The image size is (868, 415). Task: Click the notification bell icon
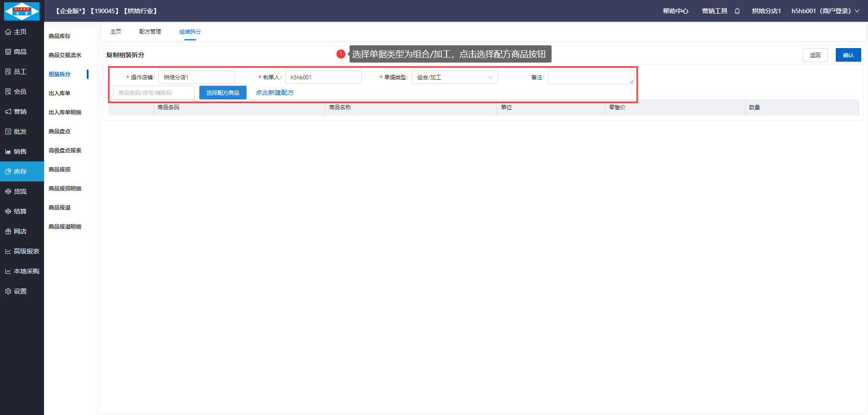737,11
